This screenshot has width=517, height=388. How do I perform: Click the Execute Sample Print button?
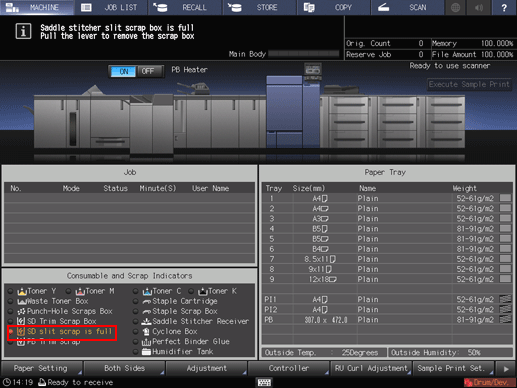point(469,84)
